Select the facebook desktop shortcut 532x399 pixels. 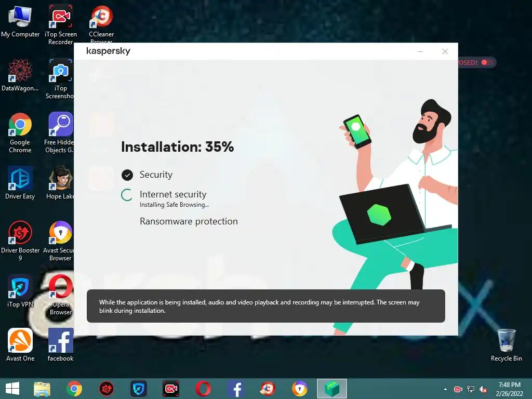tap(60, 345)
